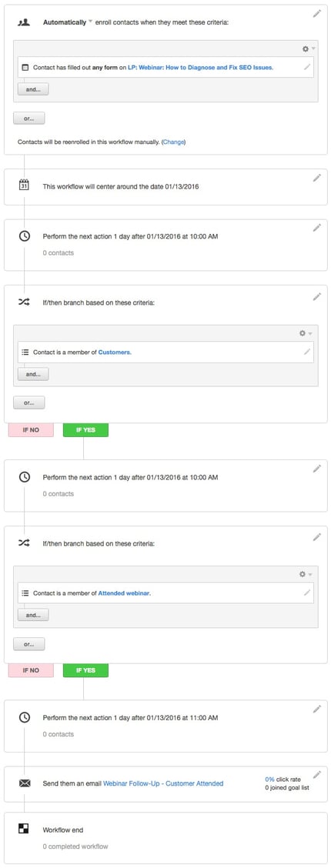The width and height of the screenshot is (331, 868).
Task: Select the IF YES branch under Attended webinar
Action: pos(85,670)
